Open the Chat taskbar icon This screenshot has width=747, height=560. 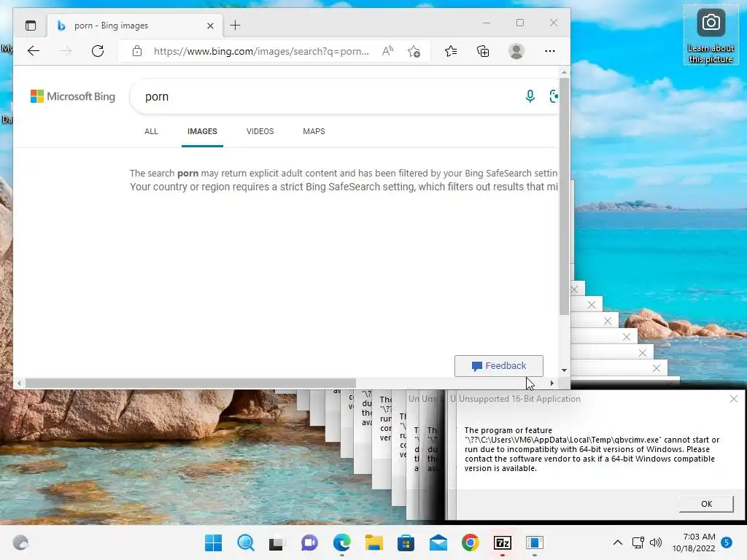[x=309, y=542]
